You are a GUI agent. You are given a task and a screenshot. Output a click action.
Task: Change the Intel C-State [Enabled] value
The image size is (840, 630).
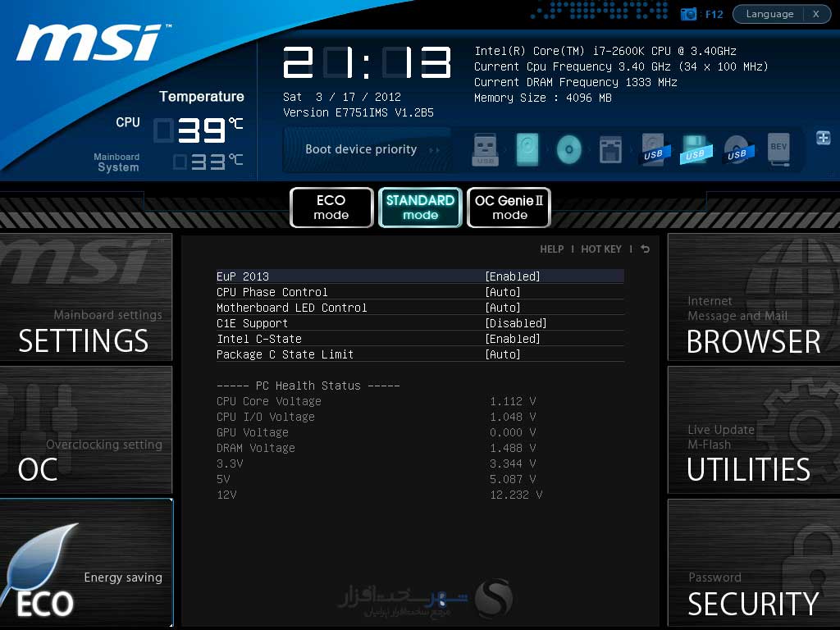[513, 339]
